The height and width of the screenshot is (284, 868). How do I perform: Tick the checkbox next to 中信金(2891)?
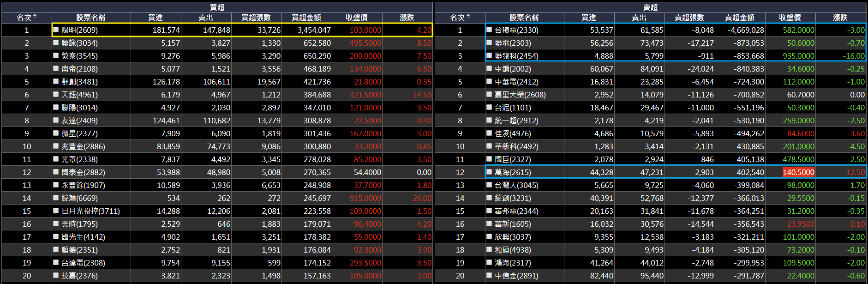pyautogui.click(x=489, y=275)
